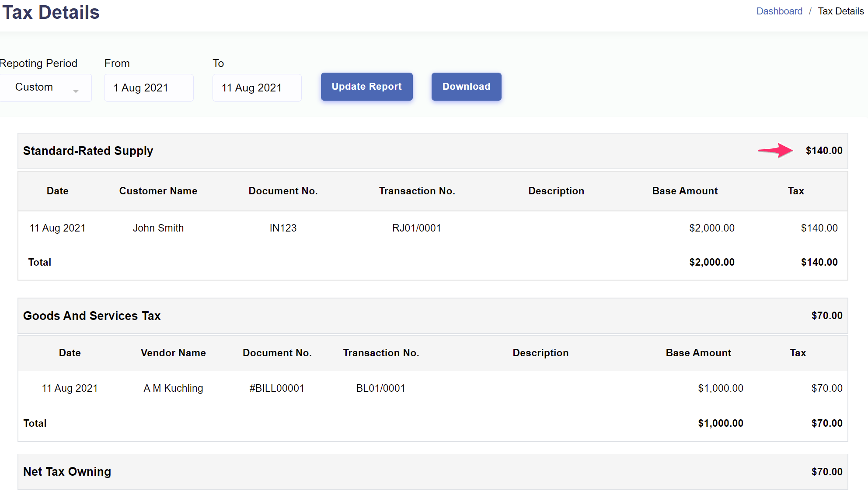
Task: Click the Goods and Services Document No. header
Action: point(277,353)
